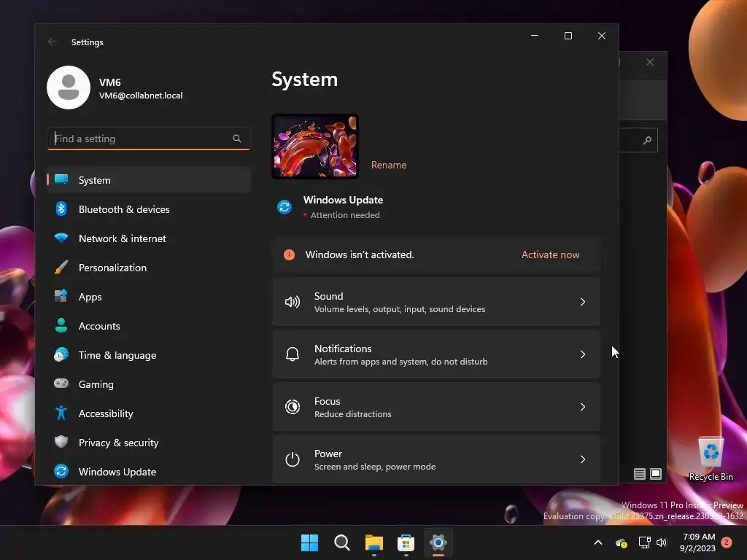Viewport: 747px width, 560px height.
Task: Click the Power icon
Action: (x=292, y=459)
